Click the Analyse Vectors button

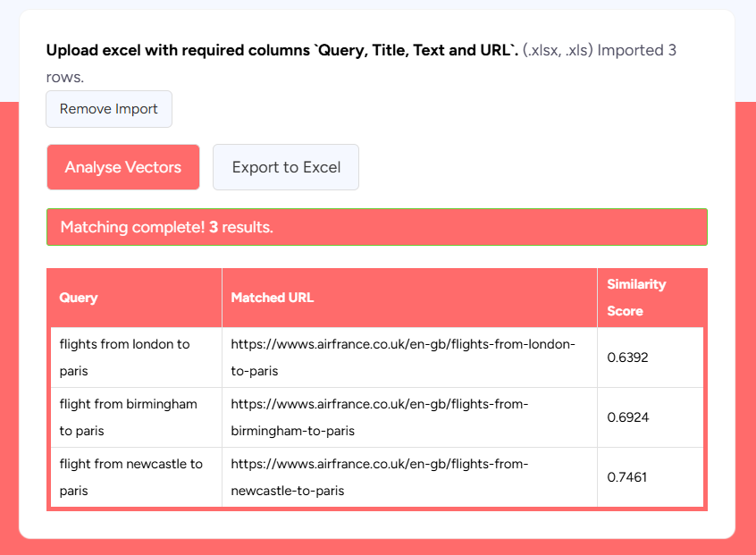pyautogui.click(x=122, y=167)
